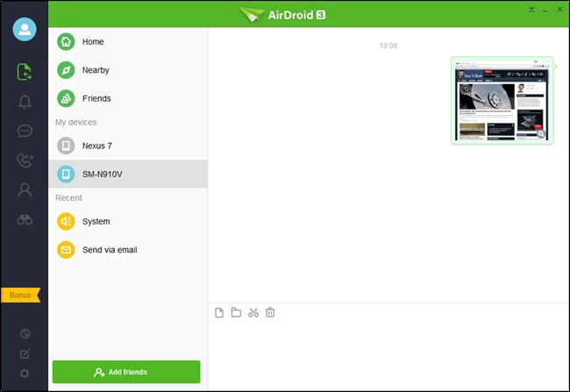This screenshot has width=570, height=392.
Task: Open the user profile avatar
Action: coord(25,29)
